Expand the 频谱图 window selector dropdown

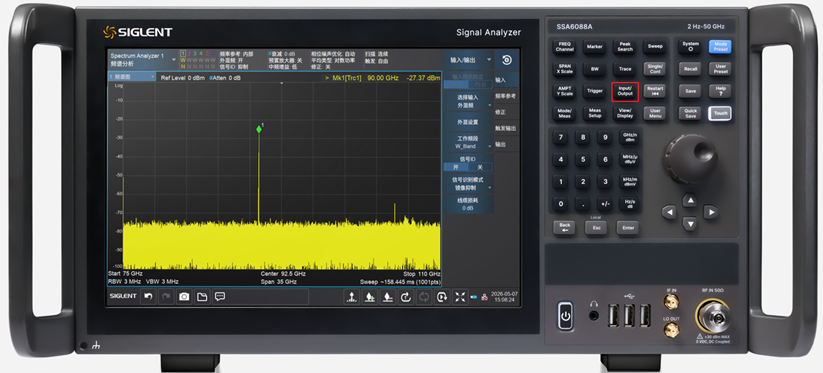[132, 77]
